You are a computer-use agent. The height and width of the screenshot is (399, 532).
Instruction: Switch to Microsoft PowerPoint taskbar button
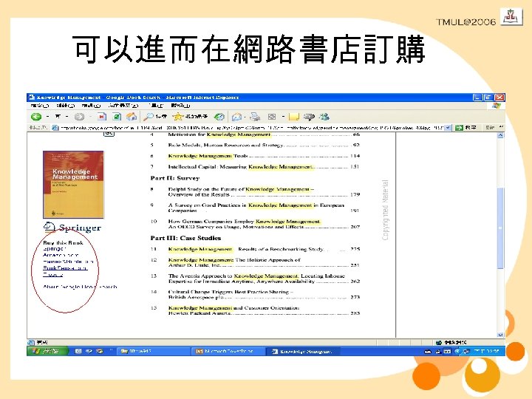tap(228, 351)
